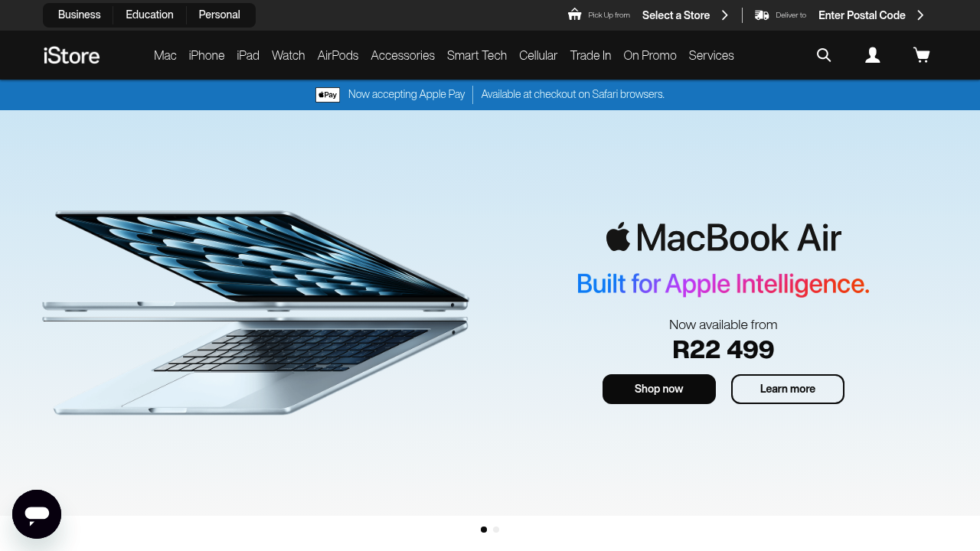
Task: Click the Apple Pay badge icon
Action: coord(328,95)
